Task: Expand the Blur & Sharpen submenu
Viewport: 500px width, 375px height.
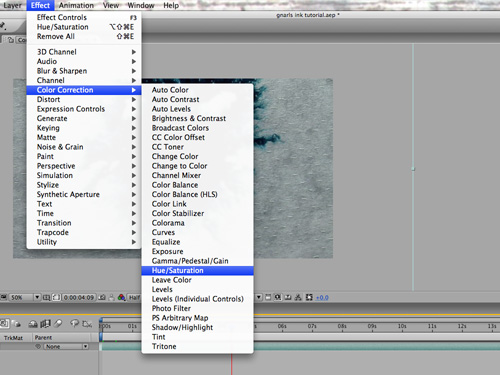Action: [x=84, y=71]
